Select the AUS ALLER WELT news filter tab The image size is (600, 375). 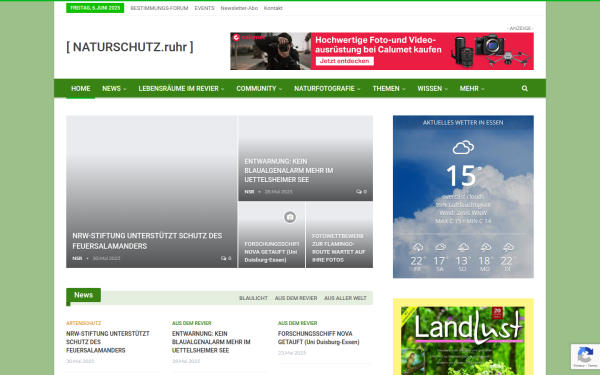345,298
